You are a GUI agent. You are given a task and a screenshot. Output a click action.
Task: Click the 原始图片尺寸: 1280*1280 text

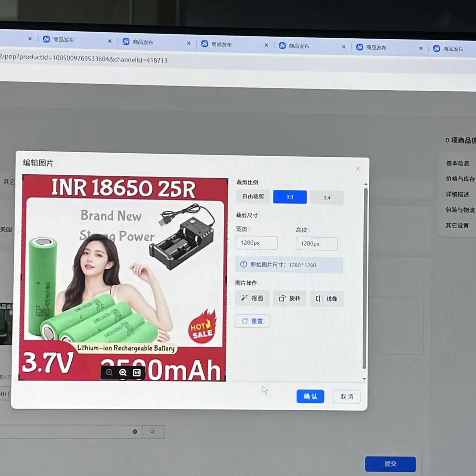pos(283,265)
